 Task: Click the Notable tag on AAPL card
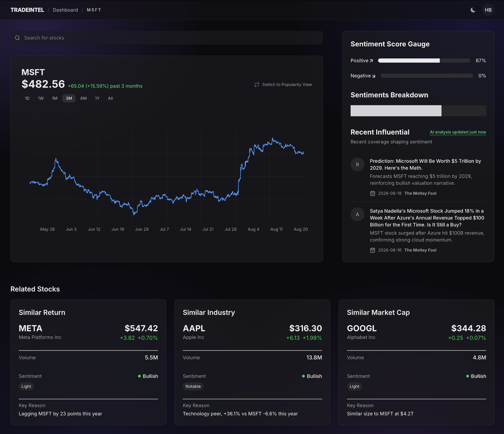click(193, 387)
